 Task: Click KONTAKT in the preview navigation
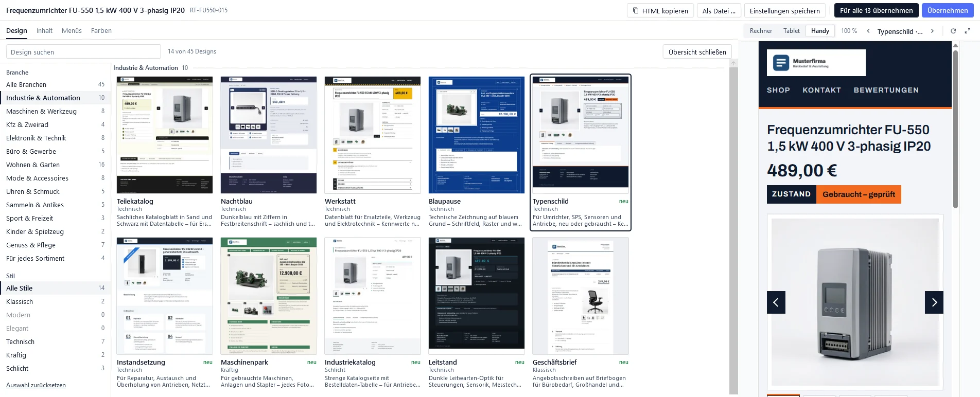click(x=821, y=90)
